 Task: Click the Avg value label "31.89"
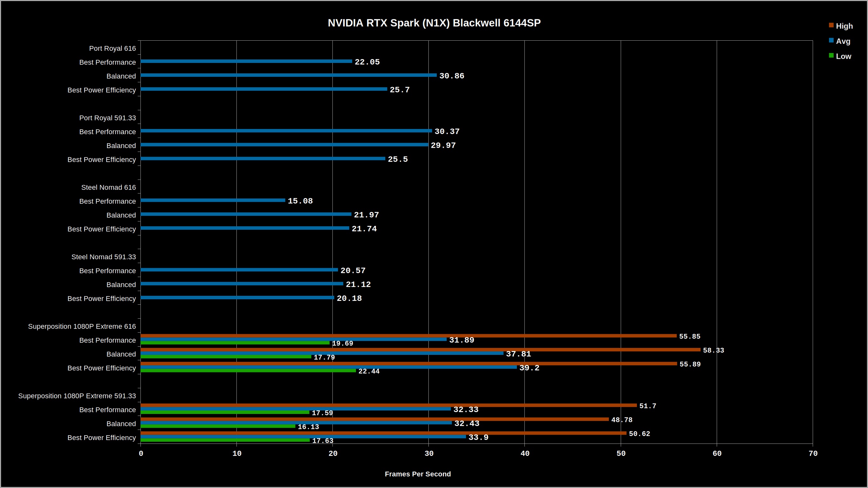[x=461, y=340]
